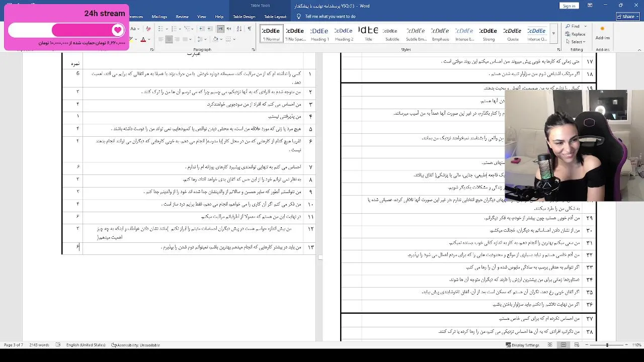The height and width of the screenshot is (362, 644).
Task: Click the 2143 words count
Action: (x=39, y=345)
